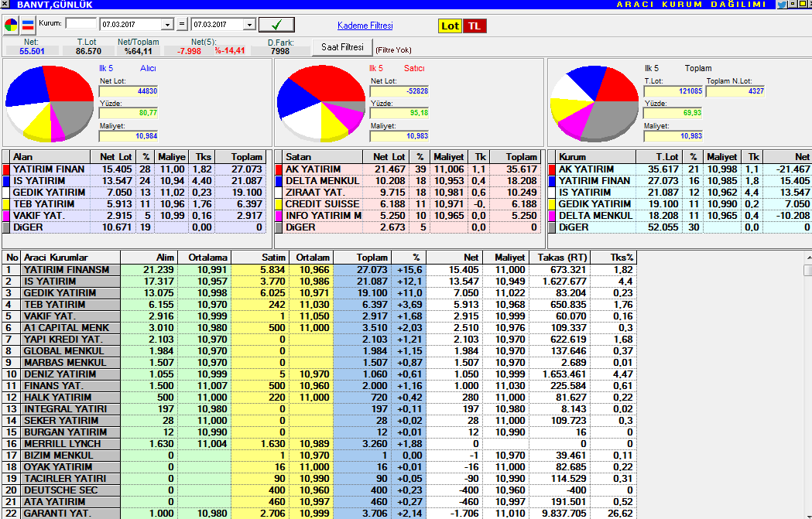Viewport: 812px width, 519px height.
Task: Open the pie chart view icon
Action: click(11, 25)
